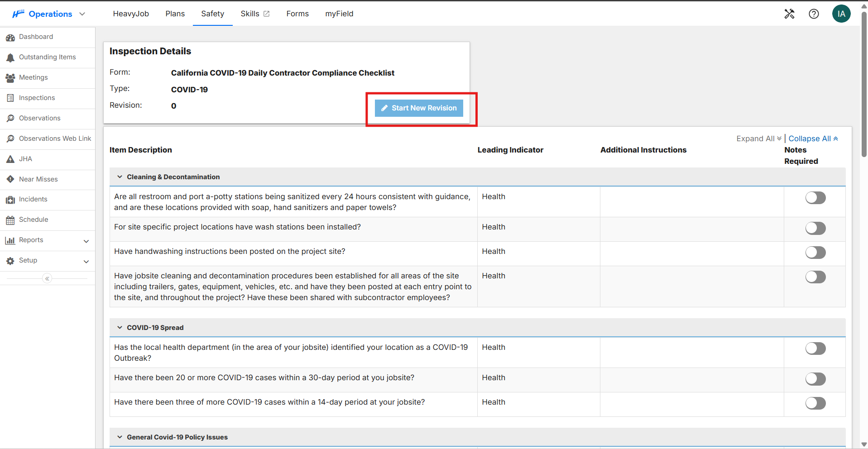Click the Observations magnifier icon
Viewport: 868px width, 449px height.
[10, 118]
